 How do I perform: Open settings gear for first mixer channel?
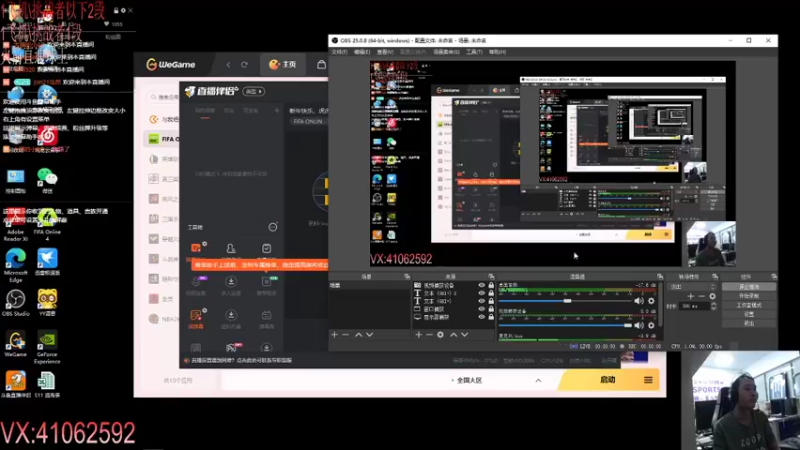coord(652,301)
